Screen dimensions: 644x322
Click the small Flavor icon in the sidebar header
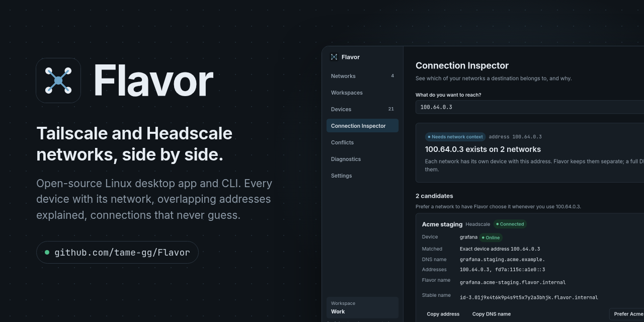coord(334,57)
